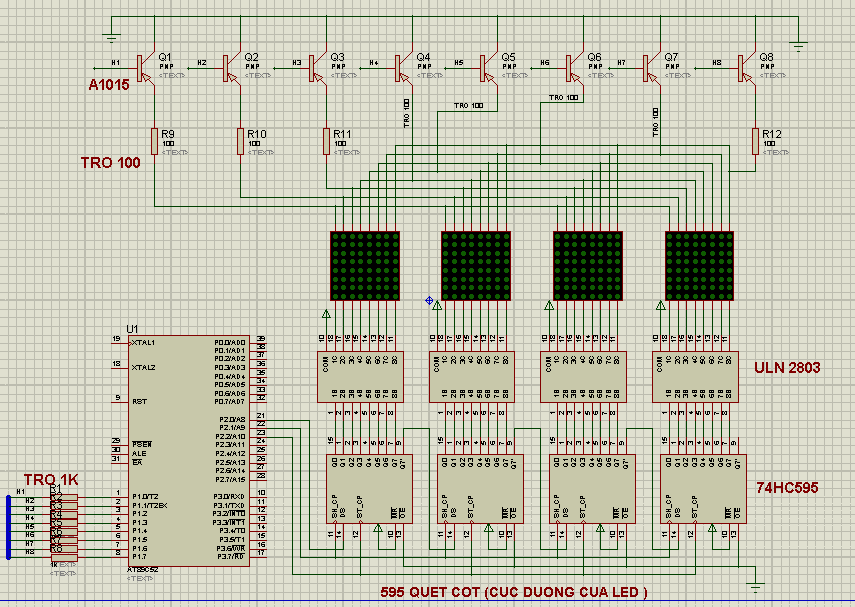Select the Q5 PNP transistor symbol
Screen dimensions: 855x607
click(x=489, y=69)
